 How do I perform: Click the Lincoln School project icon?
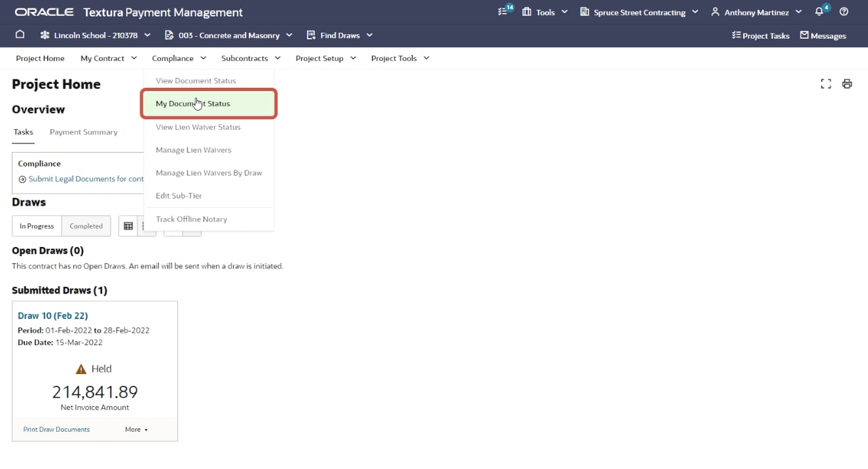pyautogui.click(x=45, y=35)
